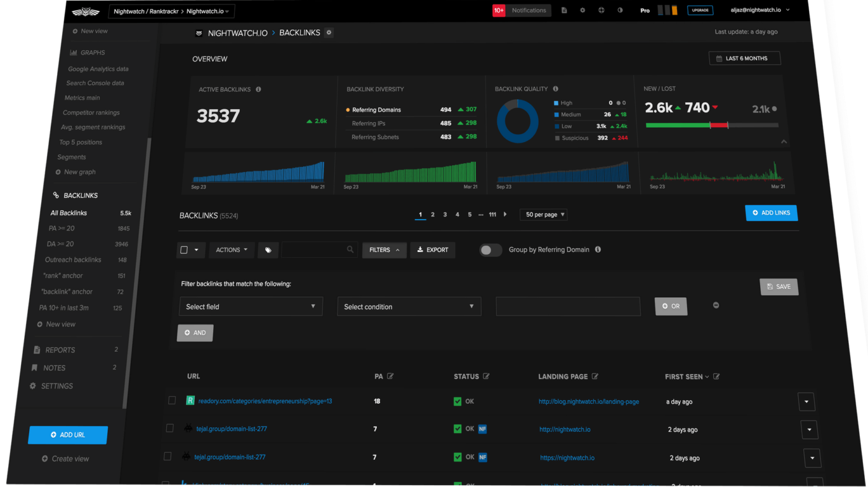Open settings gear next to BACKLINKS title
Screen dimensions: 868x487
click(329, 33)
